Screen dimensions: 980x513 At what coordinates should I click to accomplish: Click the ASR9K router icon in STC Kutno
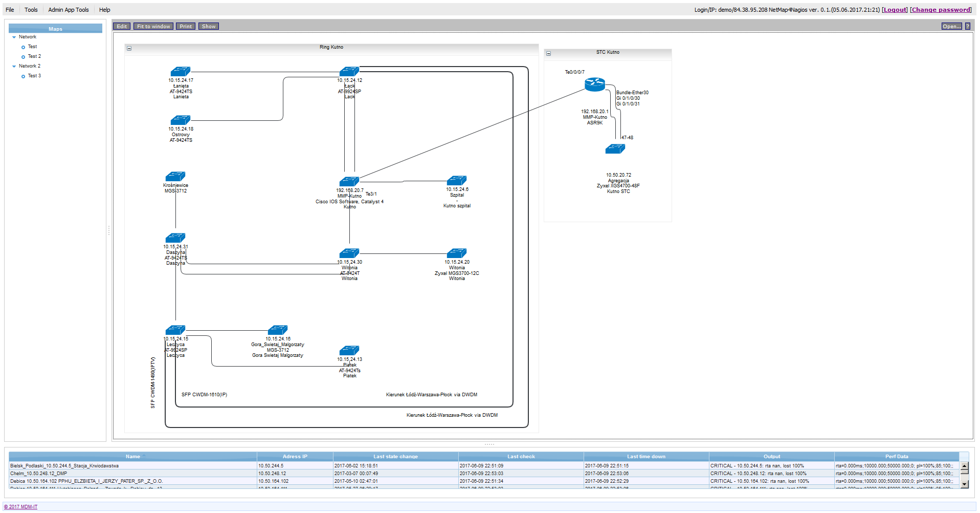coord(595,84)
